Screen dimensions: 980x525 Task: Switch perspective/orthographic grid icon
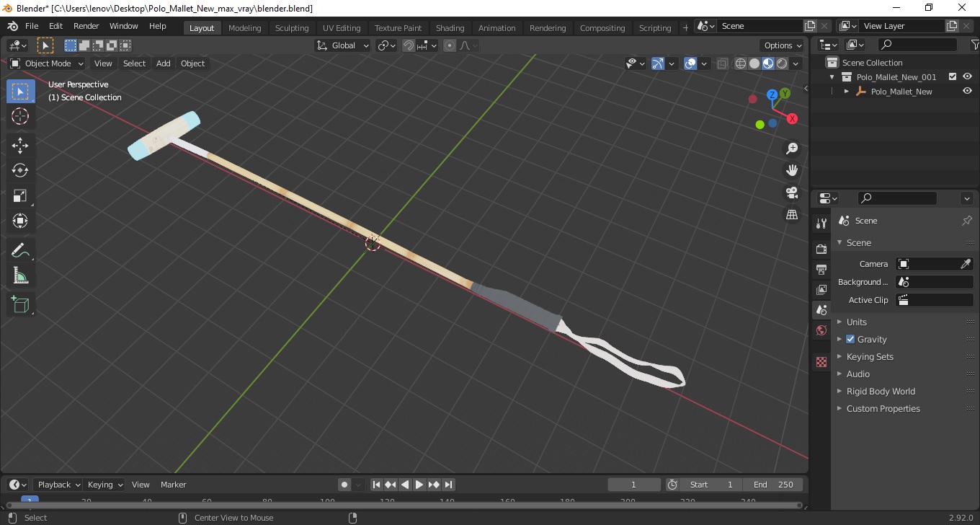pyautogui.click(x=792, y=214)
